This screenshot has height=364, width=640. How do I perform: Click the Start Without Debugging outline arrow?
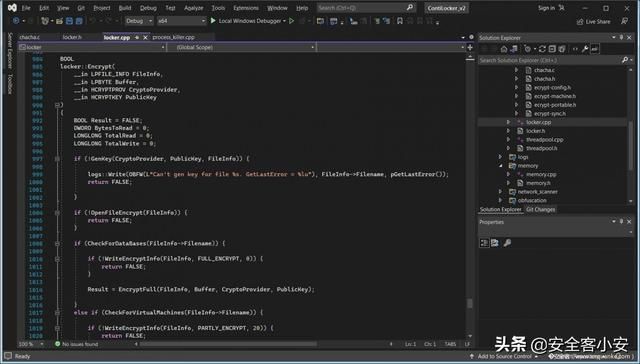(x=291, y=20)
